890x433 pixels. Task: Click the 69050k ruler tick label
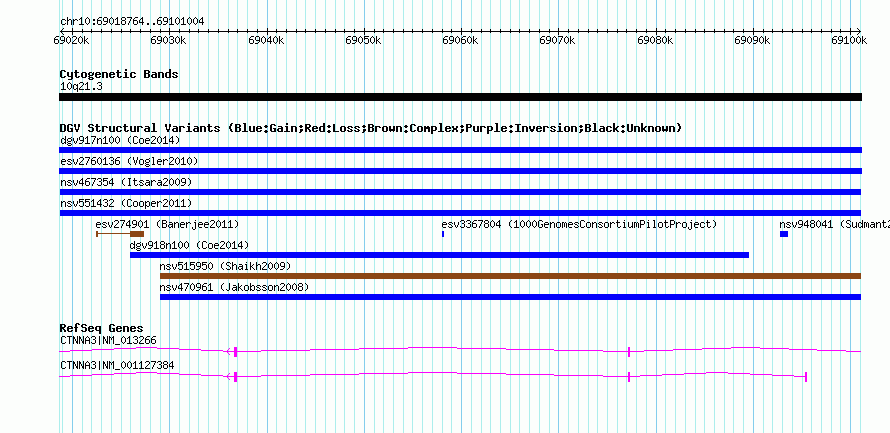[x=364, y=40]
